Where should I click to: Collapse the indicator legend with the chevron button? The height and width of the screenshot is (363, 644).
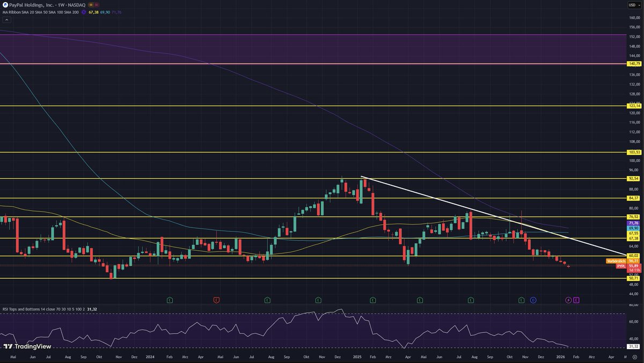6,19
